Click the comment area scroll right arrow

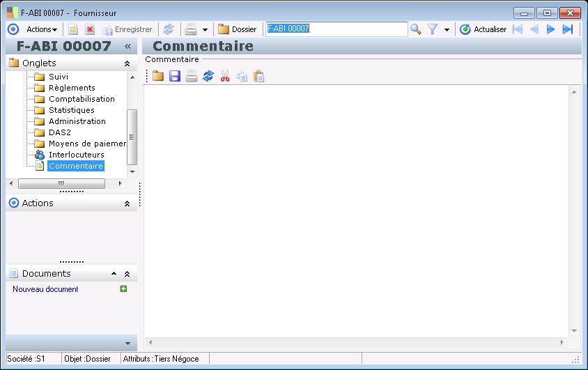[562, 342]
